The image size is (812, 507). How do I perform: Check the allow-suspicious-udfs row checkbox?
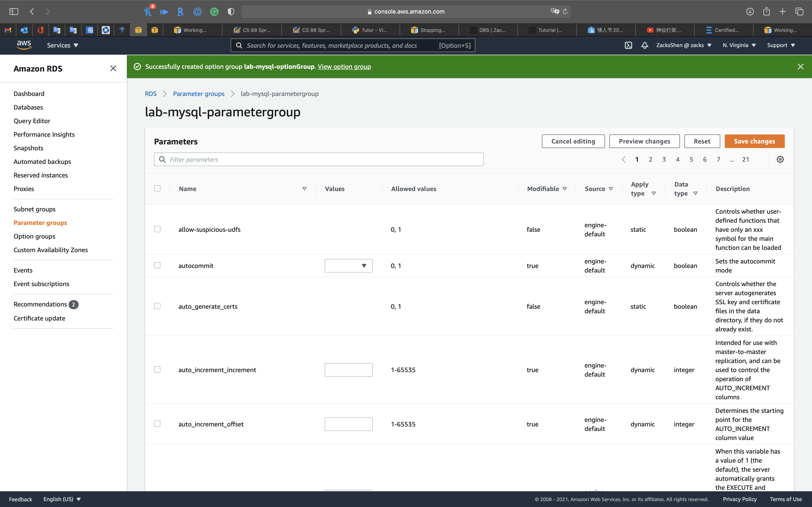tap(157, 229)
